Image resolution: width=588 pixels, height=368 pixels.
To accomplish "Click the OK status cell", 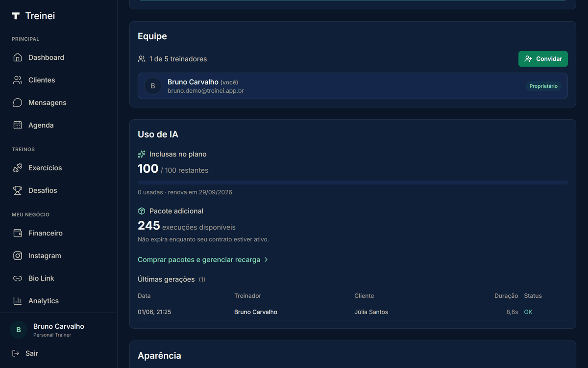I will pos(528,312).
